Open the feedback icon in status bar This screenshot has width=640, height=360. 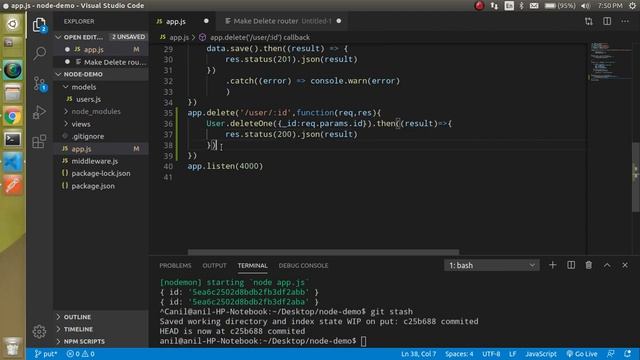click(611, 354)
